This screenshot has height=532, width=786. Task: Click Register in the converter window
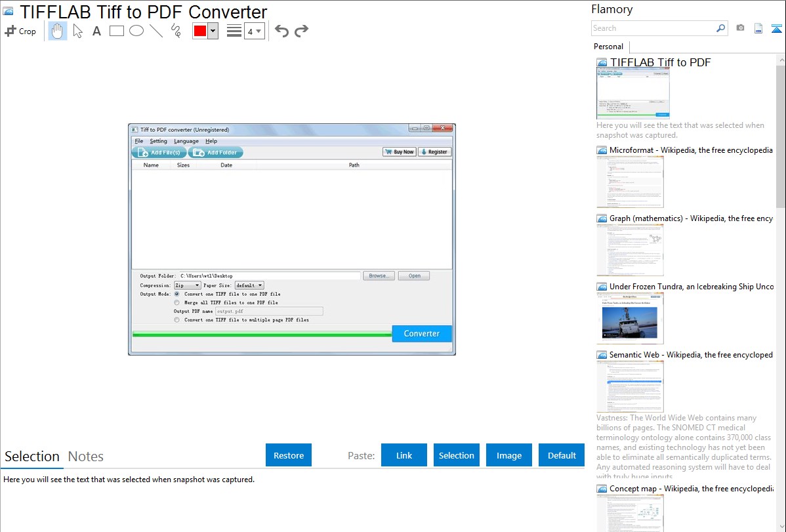click(434, 152)
